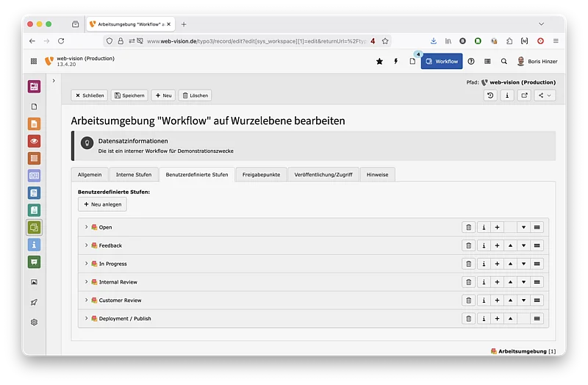Expand the Customer Review stage row
Viewport: 588px width, 385px height.
pyautogui.click(x=86, y=300)
